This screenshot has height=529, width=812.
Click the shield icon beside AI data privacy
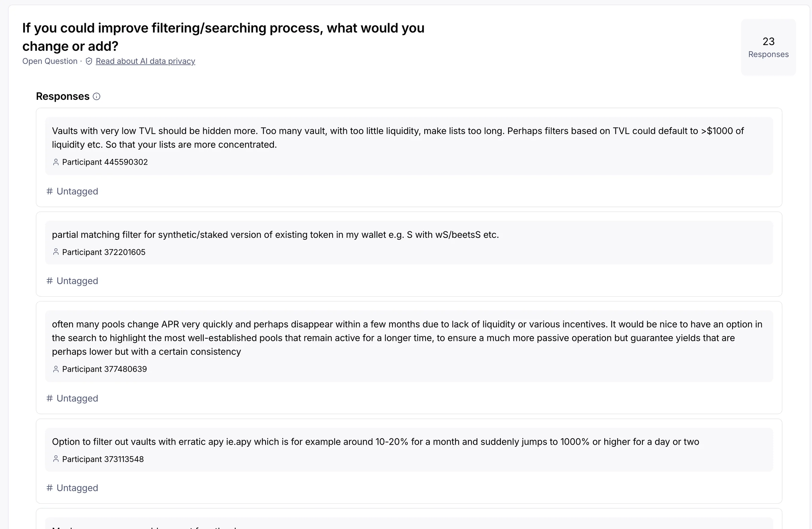tap(89, 61)
